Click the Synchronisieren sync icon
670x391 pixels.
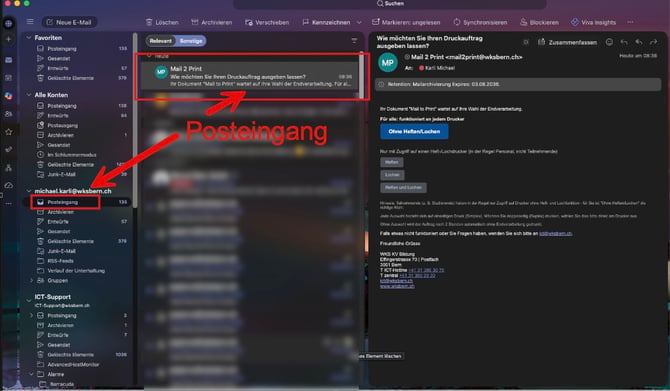coord(457,22)
